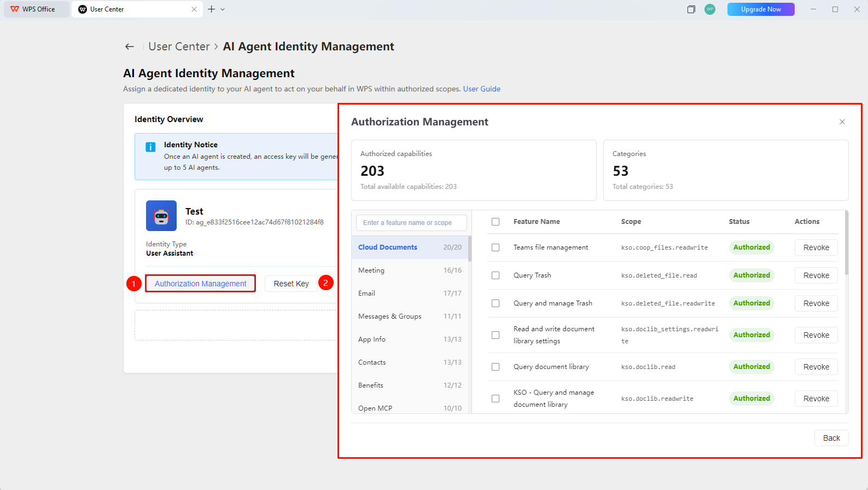Revoke Teams file management authorization
This screenshot has height=490, width=868.
coord(816,247)
